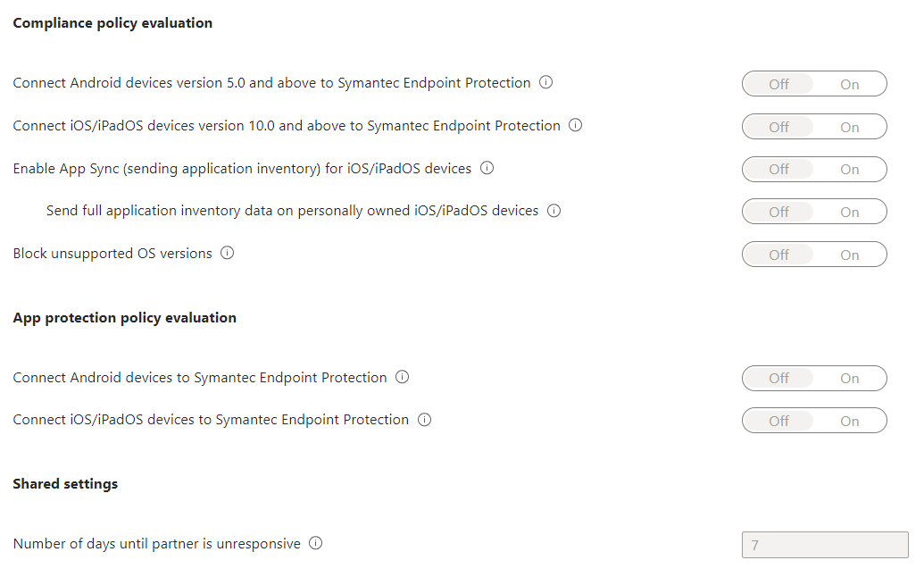The image size is (924, 577).
Task: Select the App protection policy evaluation heading
Action: tap(125, 317)
